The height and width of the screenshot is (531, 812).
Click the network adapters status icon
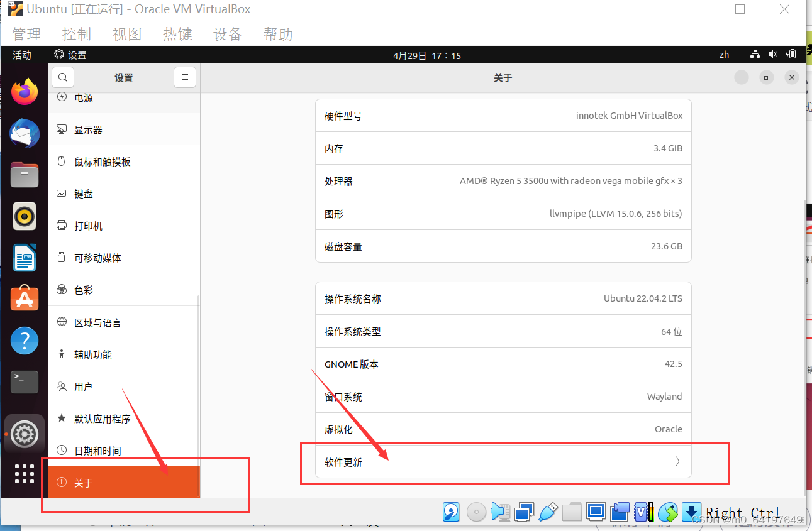(524, 513)
